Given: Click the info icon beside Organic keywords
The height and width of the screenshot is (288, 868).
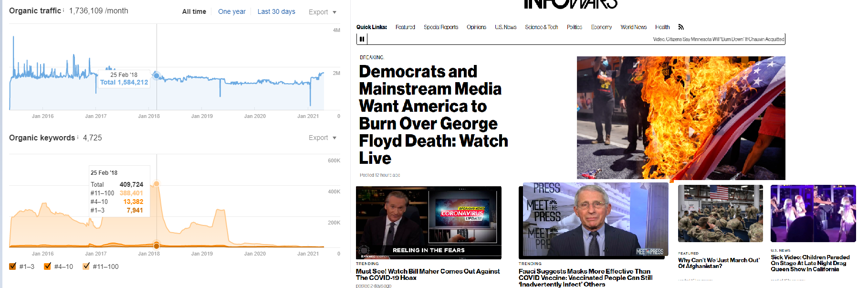Looking at the screenshot, I should [78, 137].
